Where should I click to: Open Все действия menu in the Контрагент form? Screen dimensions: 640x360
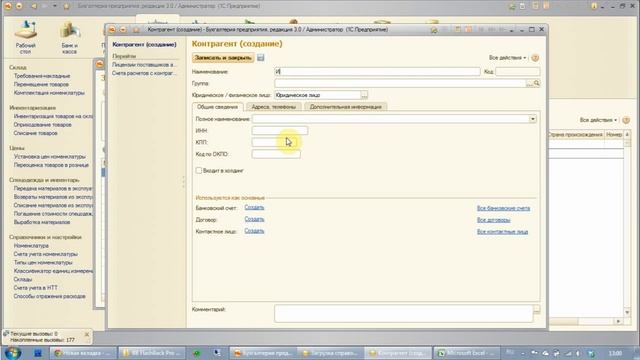tap(507, 58)
